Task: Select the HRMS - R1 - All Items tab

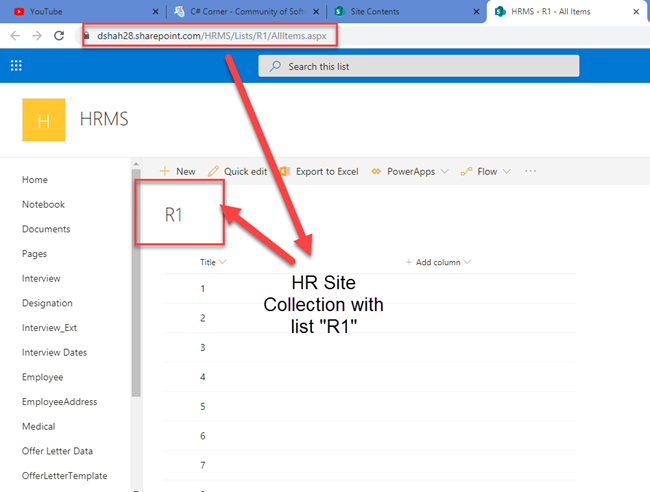Action: [x=566, y=12]
